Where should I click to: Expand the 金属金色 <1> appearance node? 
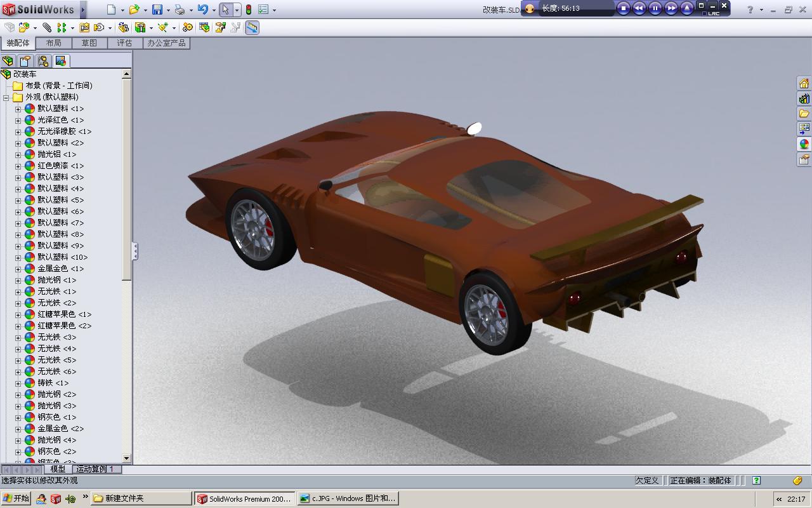18,269
